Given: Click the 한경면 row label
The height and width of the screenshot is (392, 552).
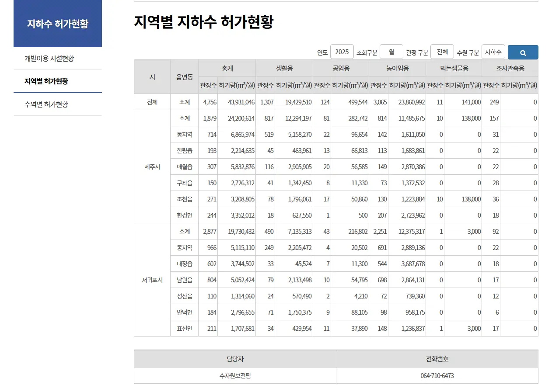Looking at the screenshot, I should coord(185,215).
